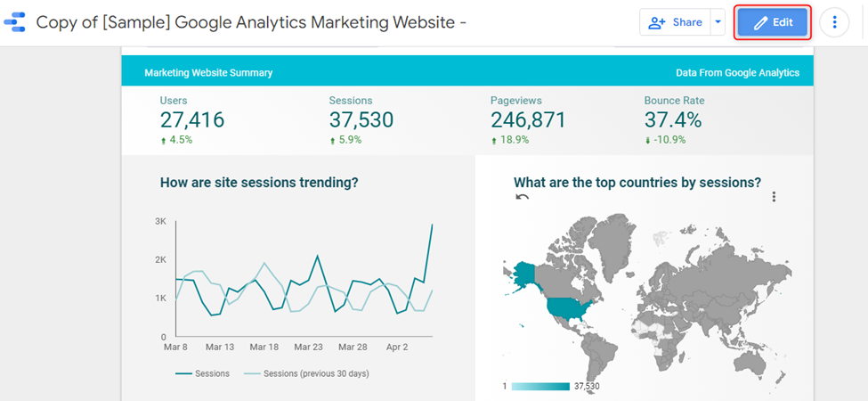The image size is (868, 401).
Task: Select the Pageviews scorecard 246,871
Action: (528, 119)
